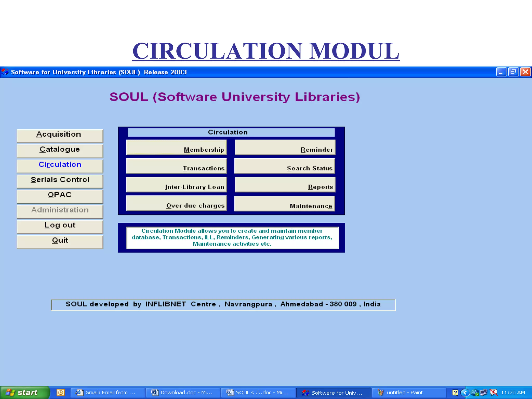
Task: Open Transactions in Circulation panel
Action: coord(177,166)
